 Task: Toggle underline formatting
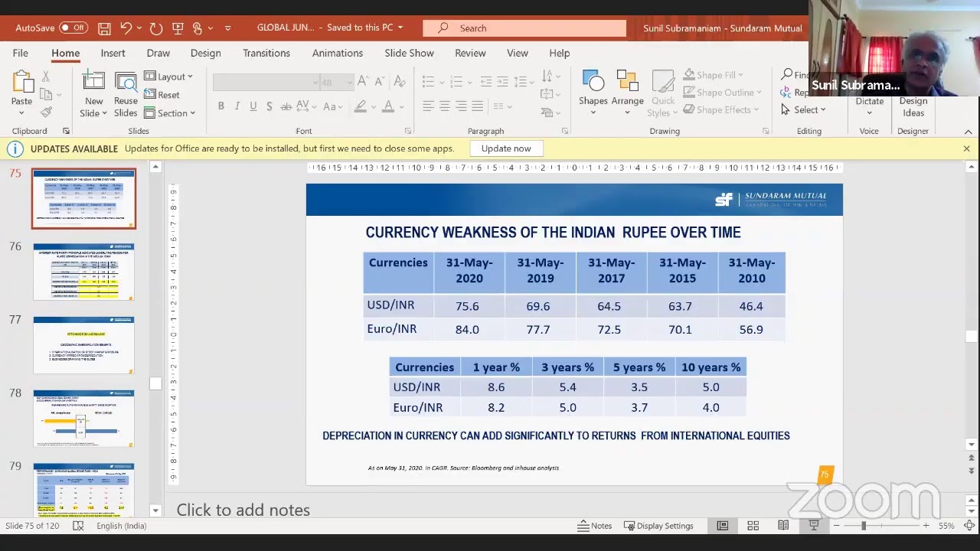point(253,106)
